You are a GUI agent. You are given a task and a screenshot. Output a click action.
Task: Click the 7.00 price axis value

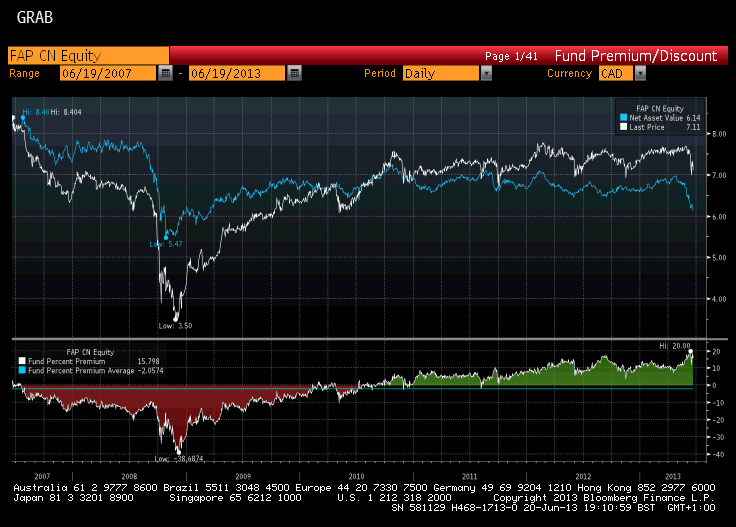pos(719,176)
